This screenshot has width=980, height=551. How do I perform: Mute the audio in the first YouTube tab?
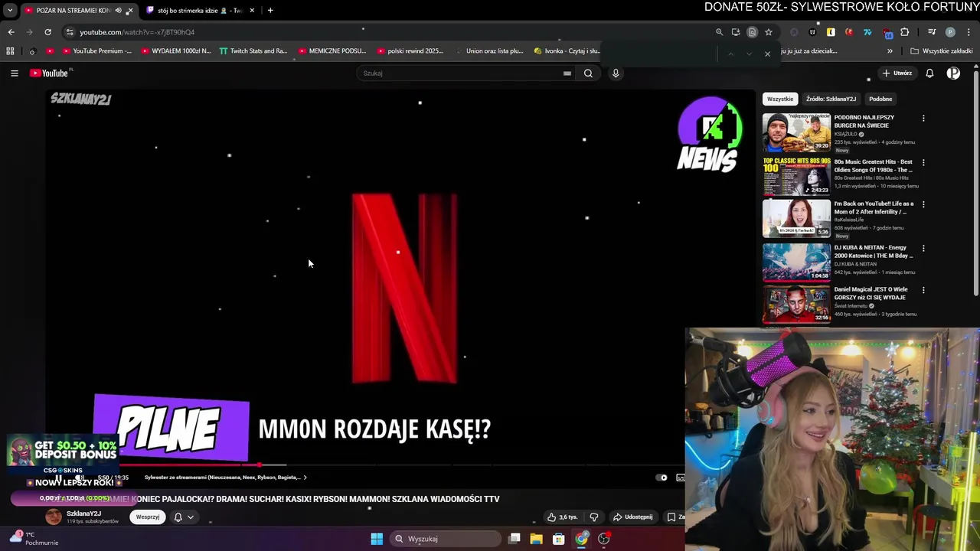(119, 11)
